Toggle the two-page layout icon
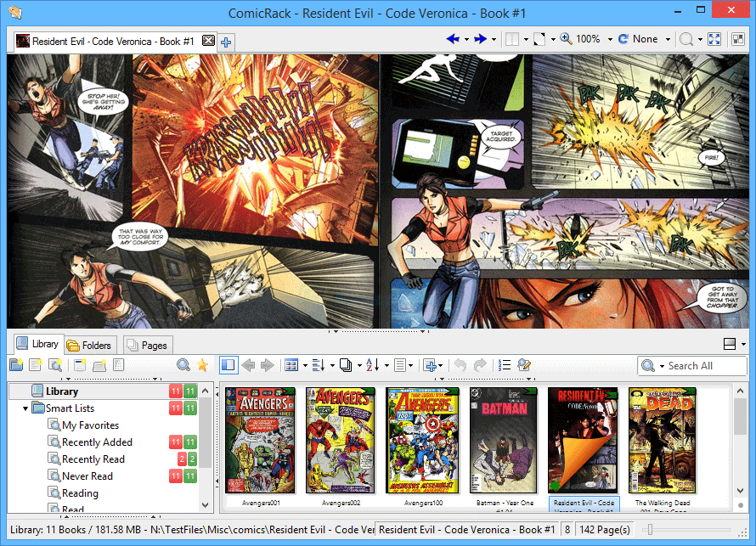The image size is (756, 546). point(512,39)
